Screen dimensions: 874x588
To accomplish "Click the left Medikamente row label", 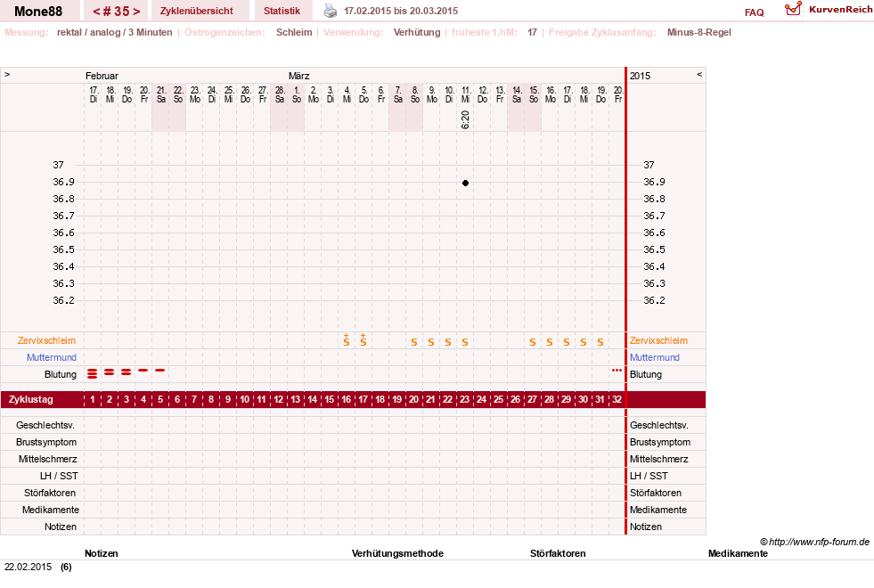I will 50,510.
